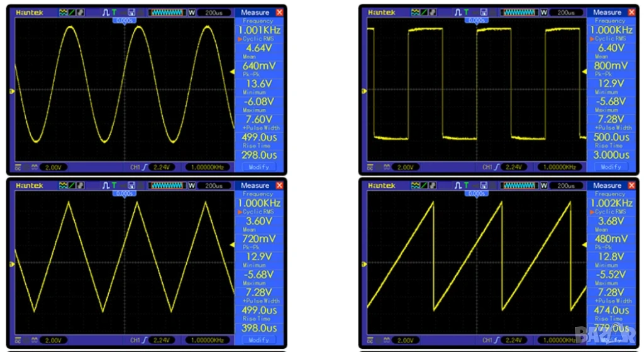Viewport: 644px width, 352px height.
Task: Click rising edge trigger icon in square panel
Action: point(497,167)
